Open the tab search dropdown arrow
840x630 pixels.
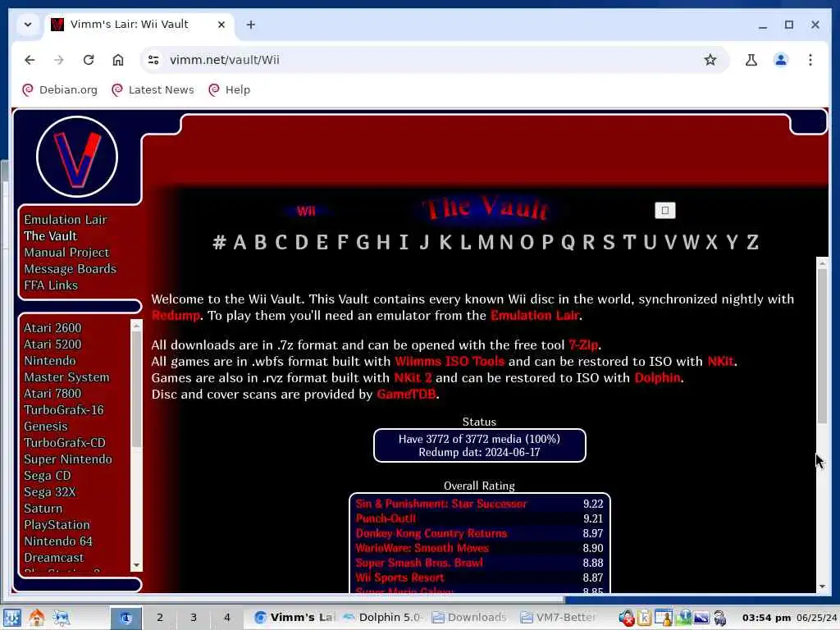pos(28,25)
